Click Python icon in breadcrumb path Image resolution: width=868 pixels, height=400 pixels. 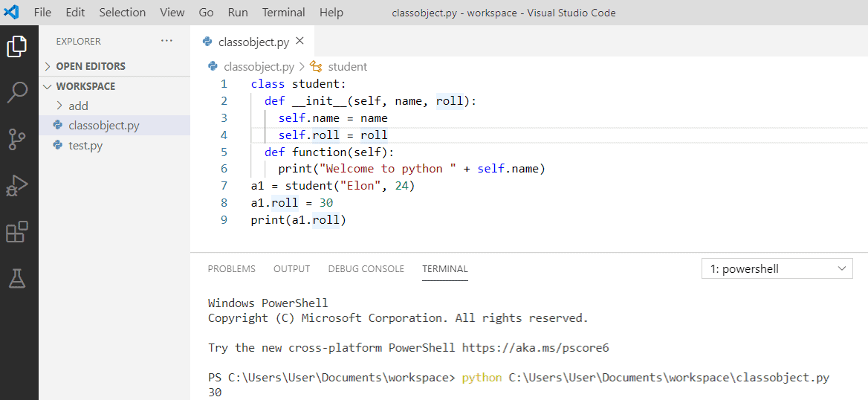point(213,66)
